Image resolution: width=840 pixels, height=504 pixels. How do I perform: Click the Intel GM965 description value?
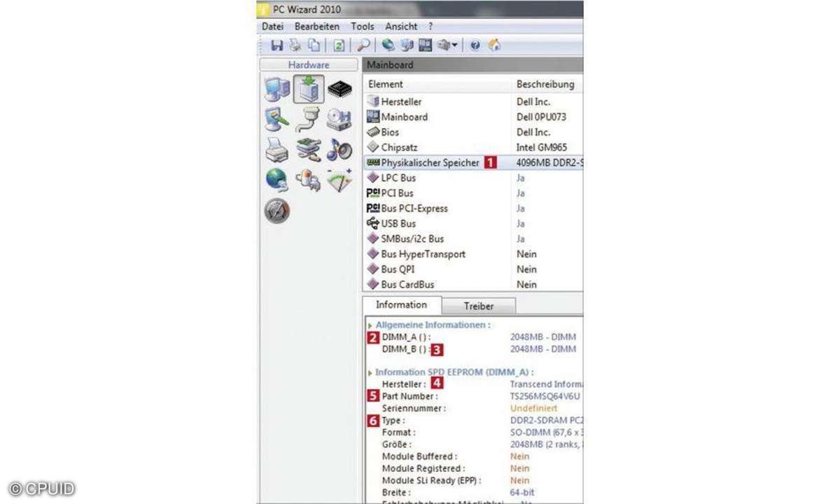541,148
